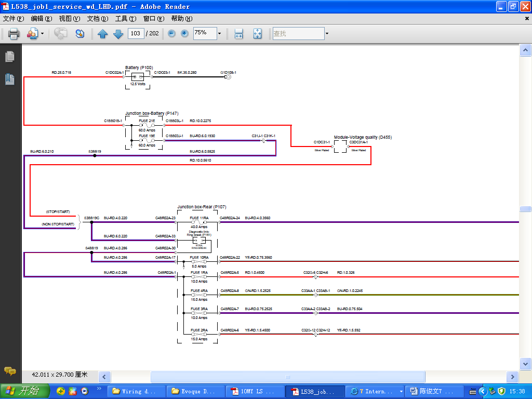The image size is (532, 399).
Task: Click the colorful quick launch icon
Action: click(73, 391)
